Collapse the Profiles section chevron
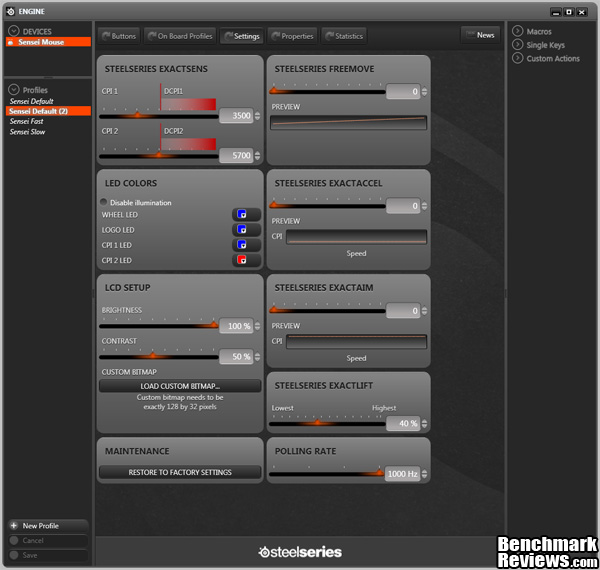 click(13, 90)
